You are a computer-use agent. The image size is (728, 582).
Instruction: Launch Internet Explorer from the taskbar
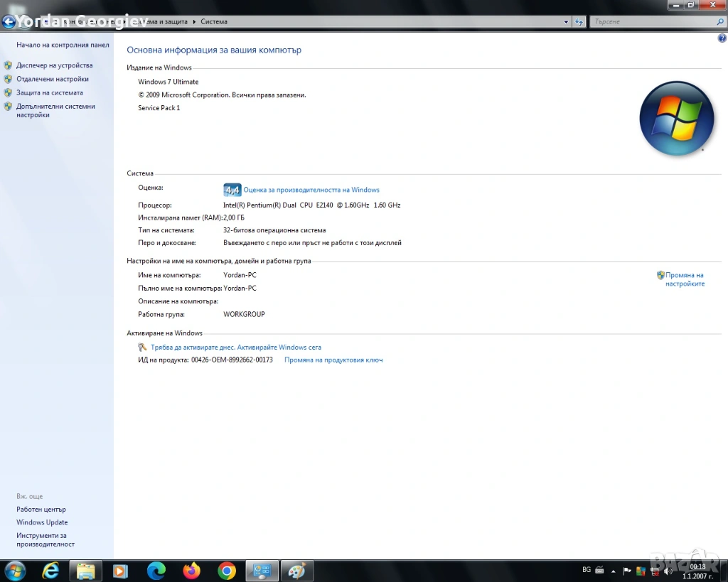[x=50, y=570]
